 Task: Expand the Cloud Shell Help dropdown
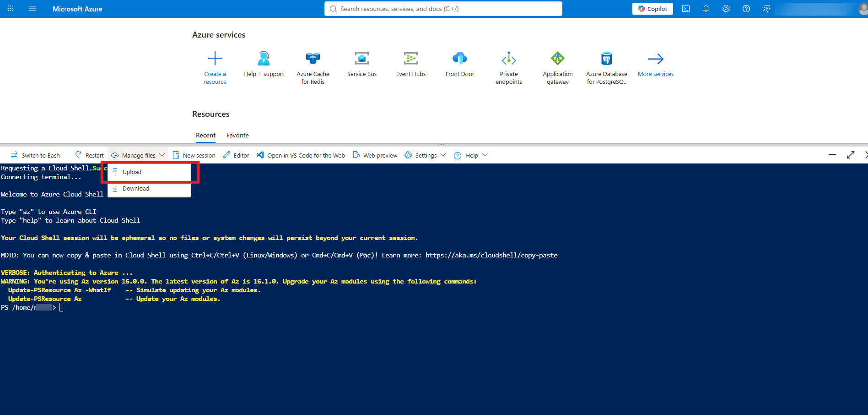[471, 155]
